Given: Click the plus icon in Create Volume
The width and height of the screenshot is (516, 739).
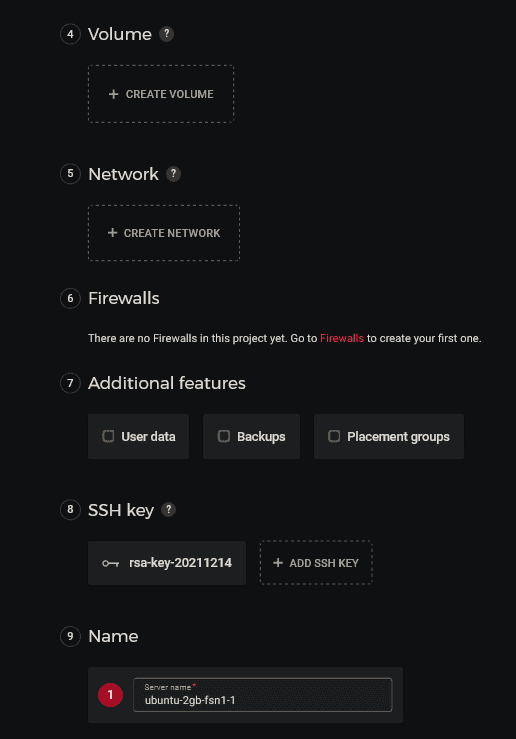Looking at the screenshot, I should pos(113,94).
